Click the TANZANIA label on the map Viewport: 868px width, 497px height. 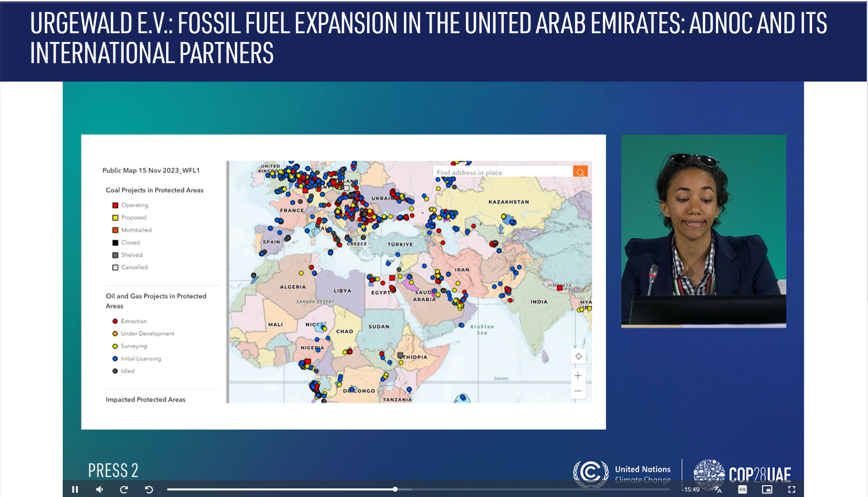397,399
